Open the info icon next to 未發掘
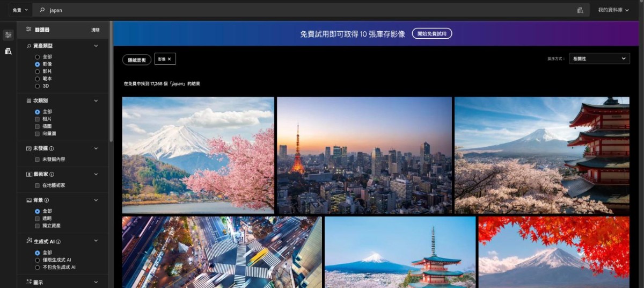Viewport: 644px width, 288px height. click(x=52, y=148)
